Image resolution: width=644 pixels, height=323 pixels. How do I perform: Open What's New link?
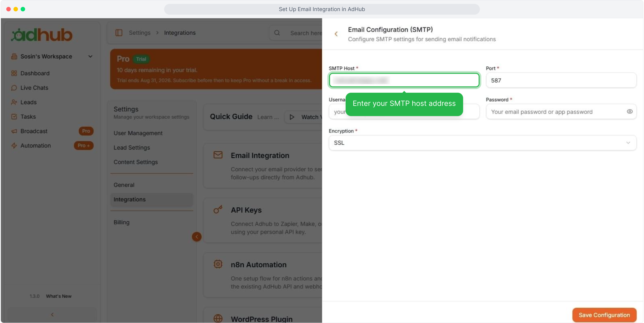pyautogui.click(x=59, y=296)
